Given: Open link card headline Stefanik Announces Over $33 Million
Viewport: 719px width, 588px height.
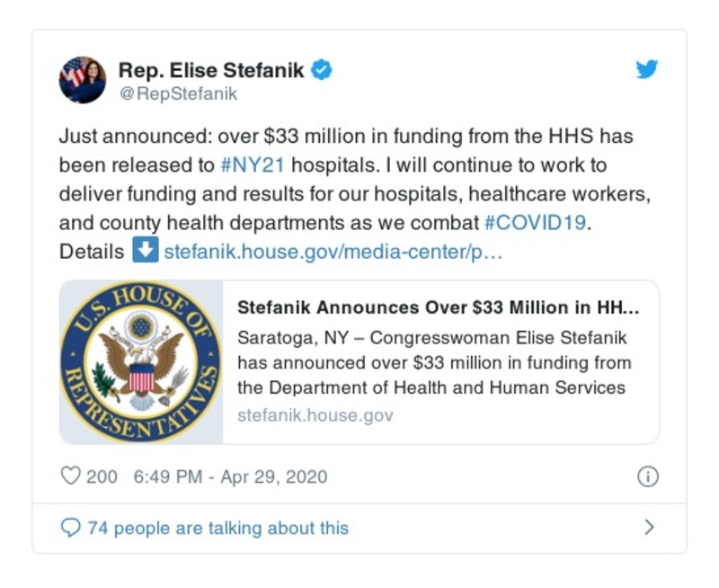Looking at the screenshot, I should [x=438, y=307].
